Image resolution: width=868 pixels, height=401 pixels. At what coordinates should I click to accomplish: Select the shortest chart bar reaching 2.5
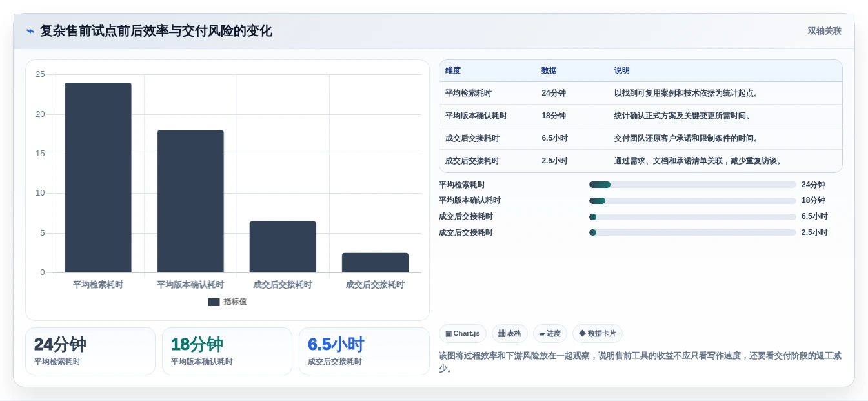pyautogui.click(x=375, y=263)
